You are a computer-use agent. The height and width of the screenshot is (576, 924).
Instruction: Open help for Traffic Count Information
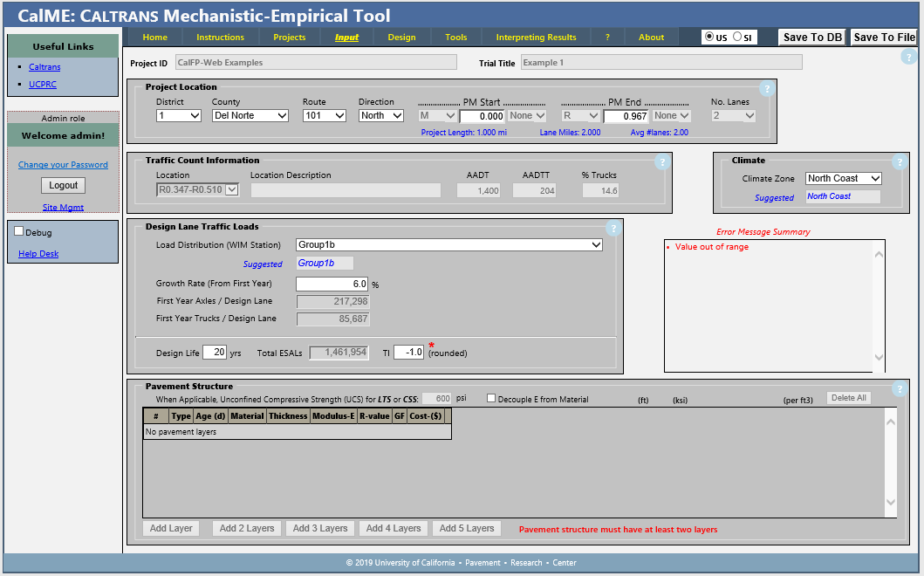[x=661, y=161]
